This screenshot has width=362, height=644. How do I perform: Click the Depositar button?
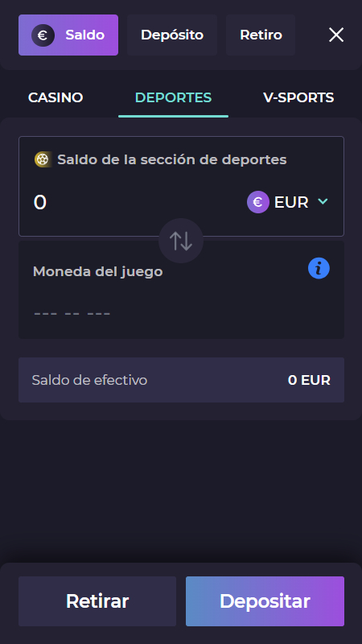pos(265,601)
